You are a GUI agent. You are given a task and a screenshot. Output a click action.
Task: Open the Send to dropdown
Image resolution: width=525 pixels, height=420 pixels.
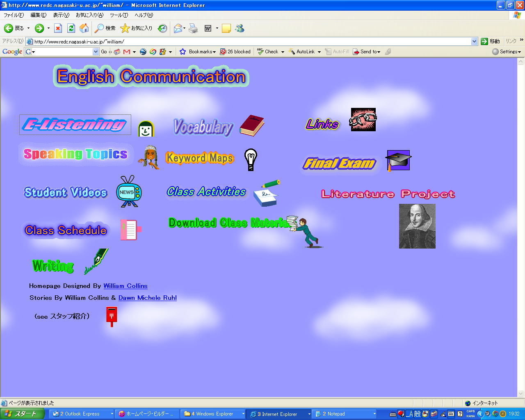point(367,52)
